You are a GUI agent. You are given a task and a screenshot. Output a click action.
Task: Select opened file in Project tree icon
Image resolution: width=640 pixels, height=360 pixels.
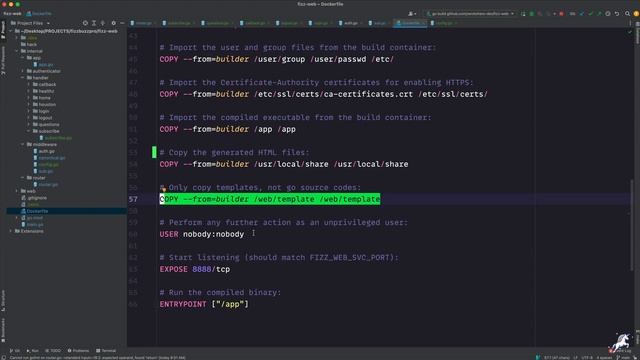click(85, 23)
